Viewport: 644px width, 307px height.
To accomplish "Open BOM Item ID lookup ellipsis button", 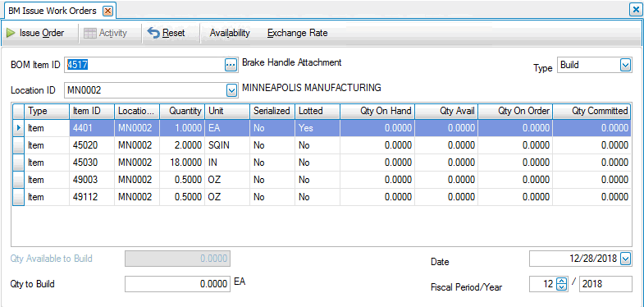I will tap(231, 65).
